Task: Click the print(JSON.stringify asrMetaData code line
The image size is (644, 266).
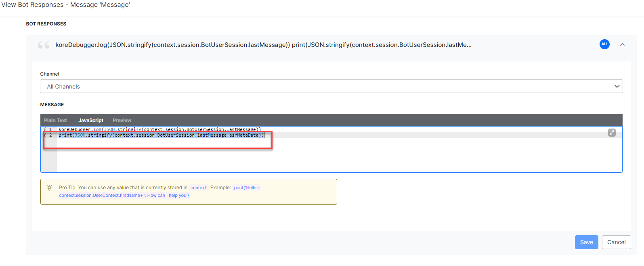Action: (161, 135)
